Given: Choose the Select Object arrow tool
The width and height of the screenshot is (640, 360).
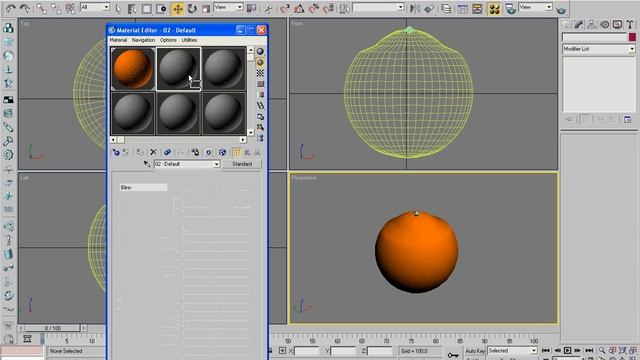Looking at the screenshot, I should (118, 9).
